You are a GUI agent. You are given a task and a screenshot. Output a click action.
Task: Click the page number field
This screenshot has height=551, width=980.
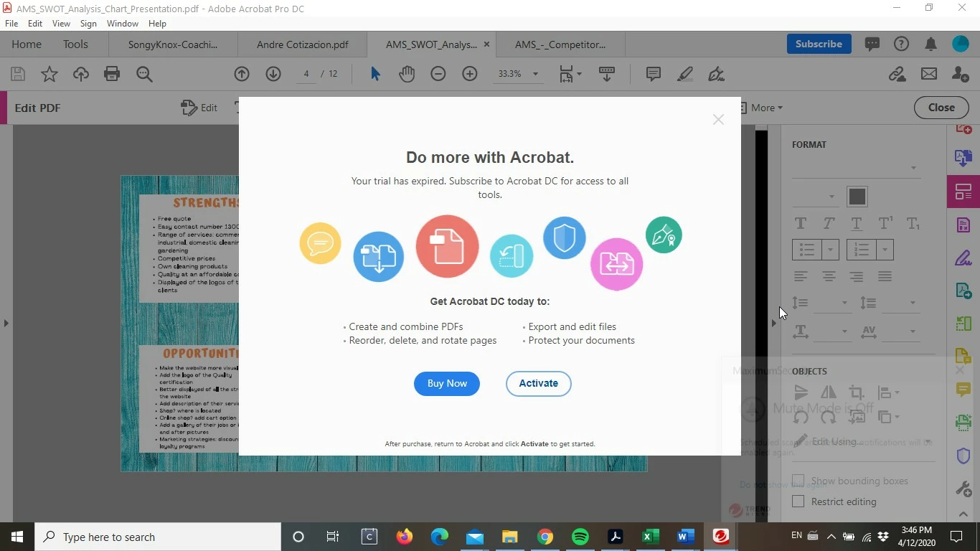[306, 74]
